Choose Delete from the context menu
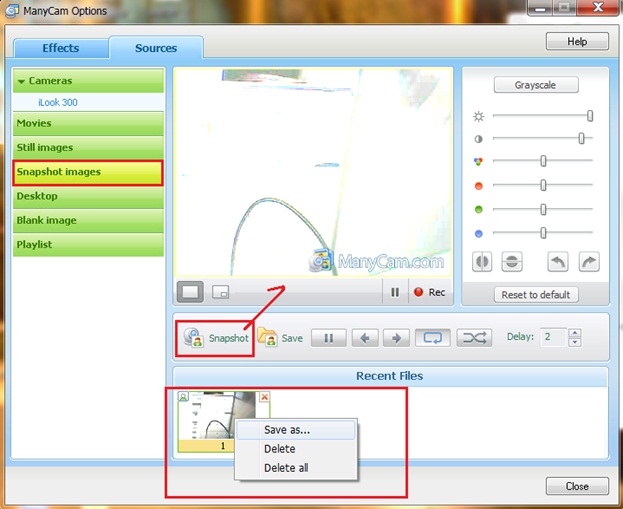The image size is (623, 509). [x=296, y=449]
